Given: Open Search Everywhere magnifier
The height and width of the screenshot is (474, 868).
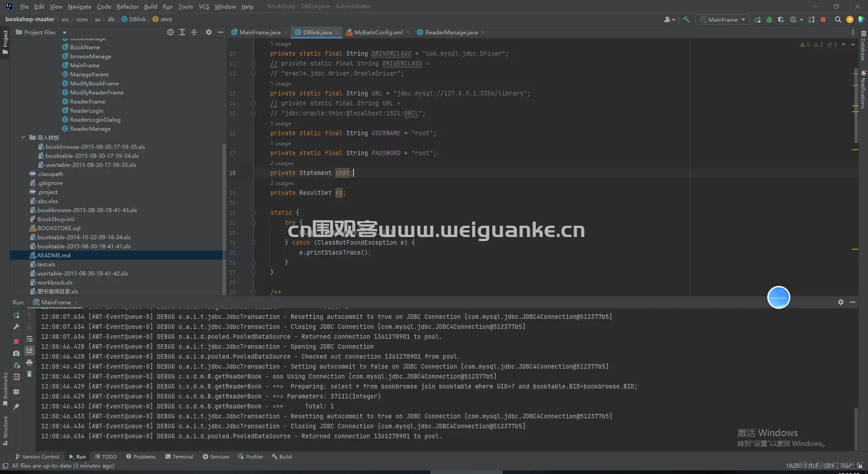Looking at the screenshot, I should [x=838, y=19].
